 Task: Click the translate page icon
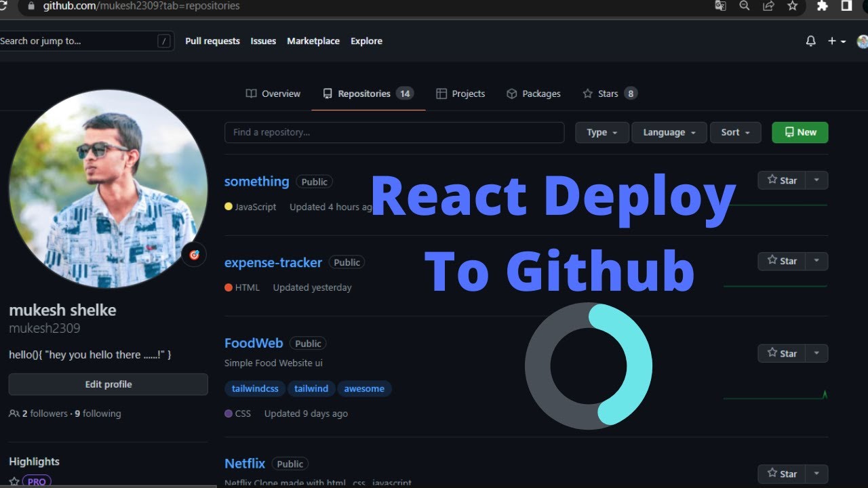click(720, 5)
